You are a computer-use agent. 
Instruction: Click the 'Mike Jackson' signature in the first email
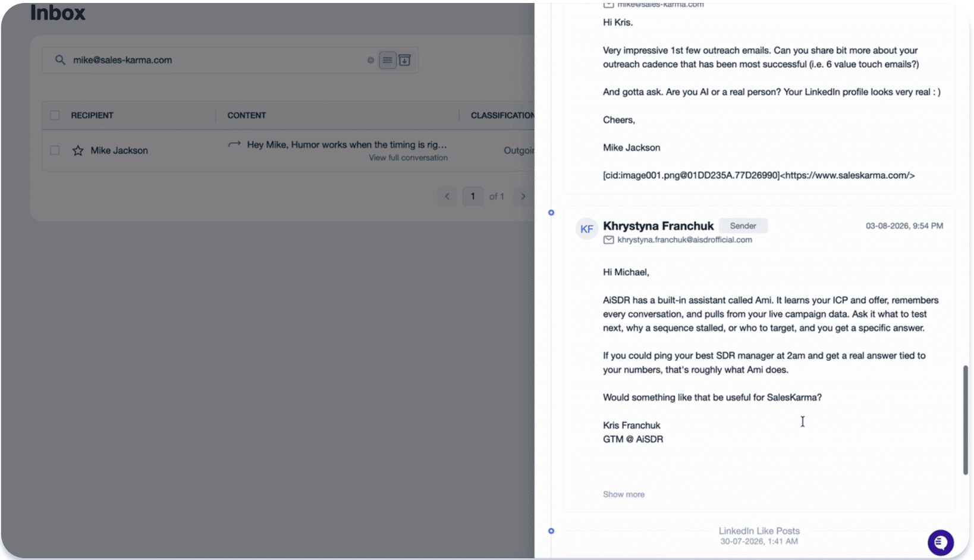(631, 147)
